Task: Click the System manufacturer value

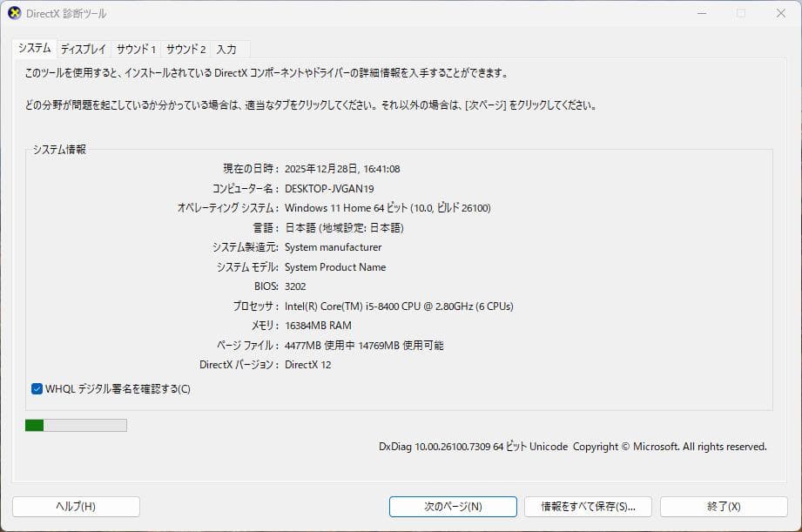Action: click(x=333, y=247)
